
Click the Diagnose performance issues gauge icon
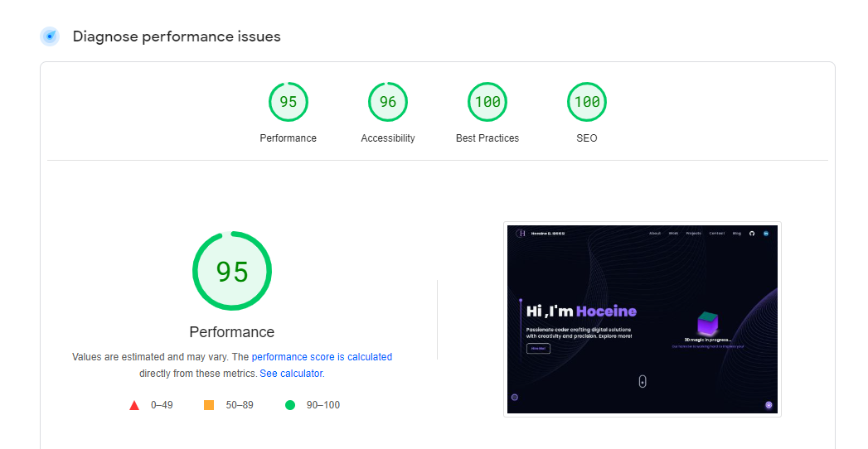(50, 36)
